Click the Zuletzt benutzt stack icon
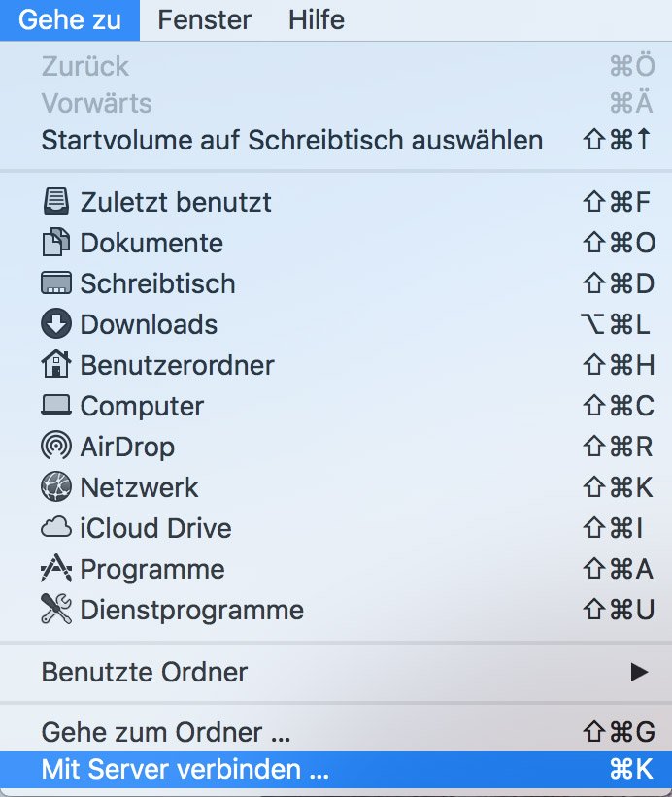 [55, 202]
